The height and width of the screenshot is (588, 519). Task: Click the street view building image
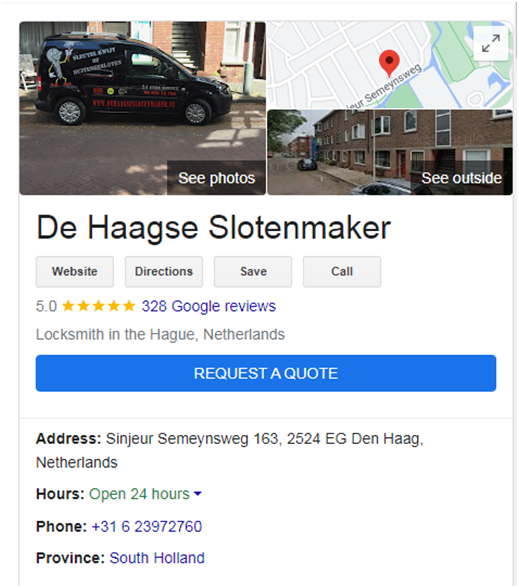390,152
